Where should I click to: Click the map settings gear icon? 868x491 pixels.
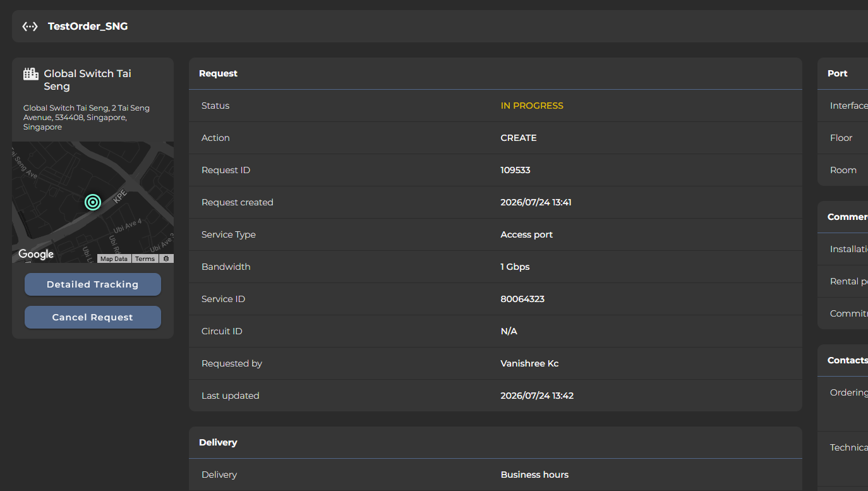tap(166, 258)
